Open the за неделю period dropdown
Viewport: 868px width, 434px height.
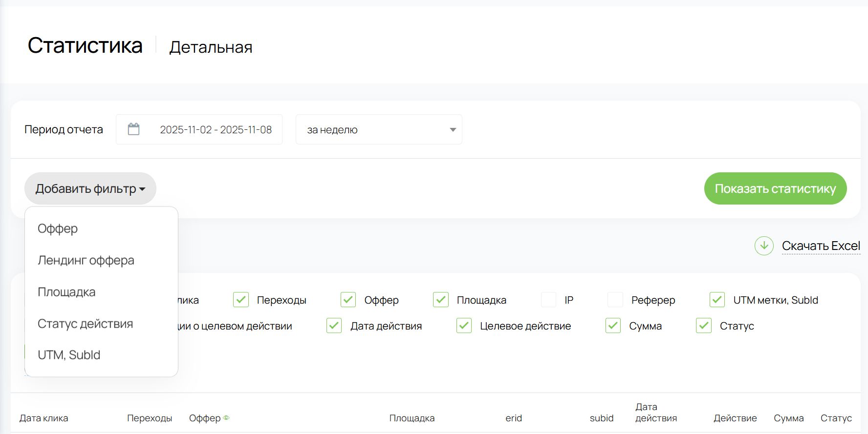point(379,130)
